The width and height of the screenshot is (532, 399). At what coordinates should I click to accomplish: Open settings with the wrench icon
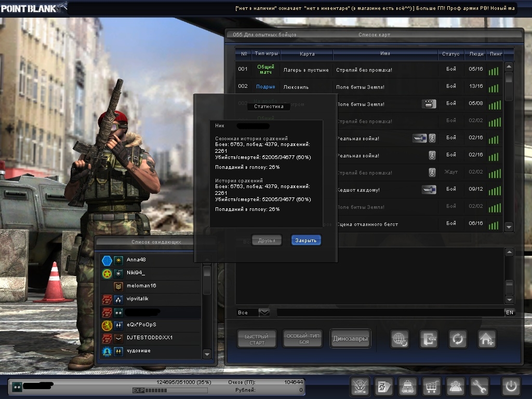click(x=479, y=387)
